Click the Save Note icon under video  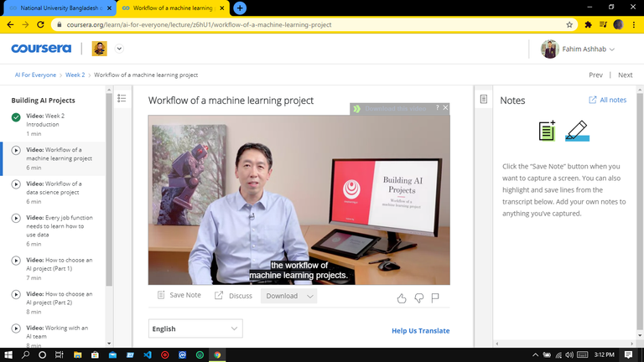click(x=162, y=296)
